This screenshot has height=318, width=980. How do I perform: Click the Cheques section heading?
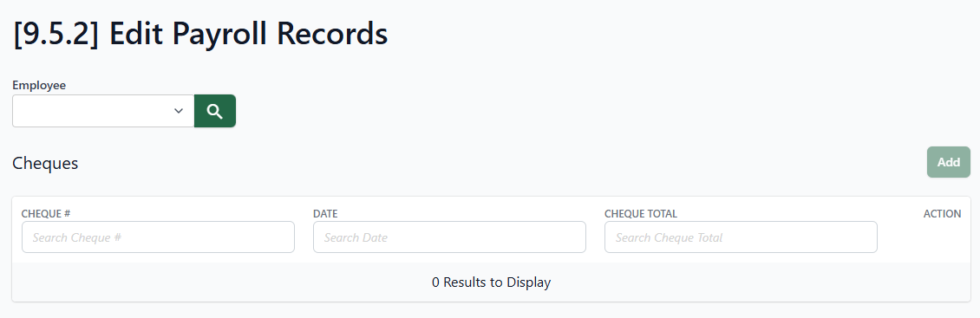click(x=45, y=163)
